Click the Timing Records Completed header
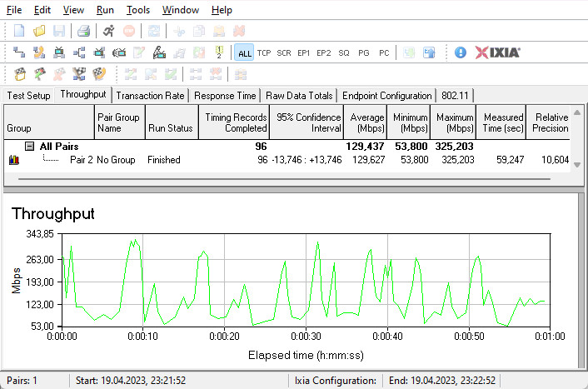 (234, 122)
